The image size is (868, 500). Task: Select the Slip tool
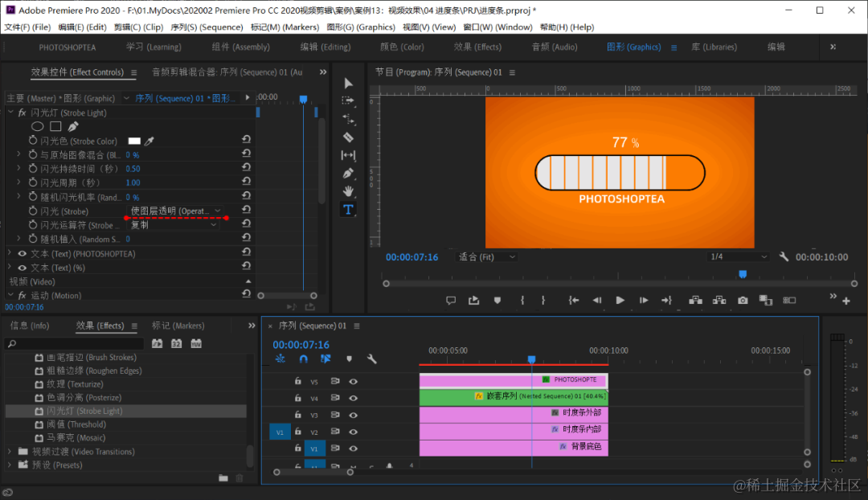[x=348, y=156]
